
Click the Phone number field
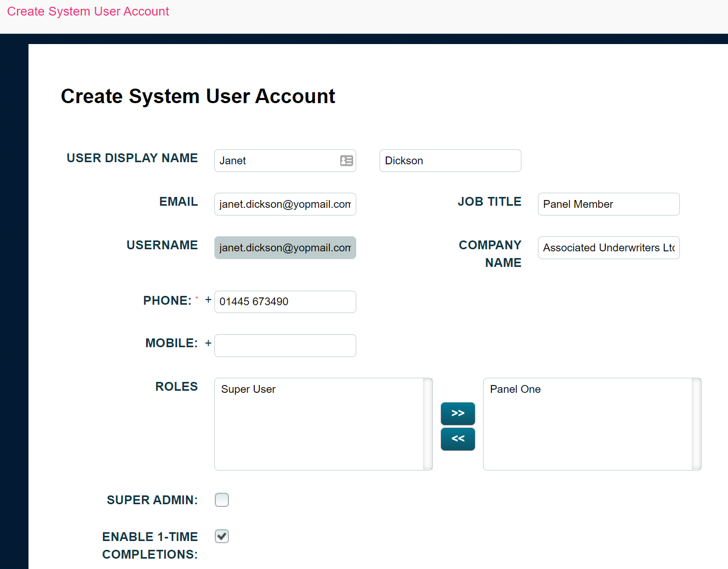click(x=285, y=302)
